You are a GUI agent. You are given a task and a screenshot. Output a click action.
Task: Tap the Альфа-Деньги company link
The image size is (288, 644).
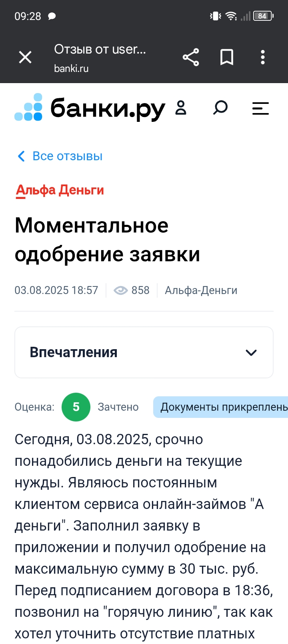(x=201, y=290)
